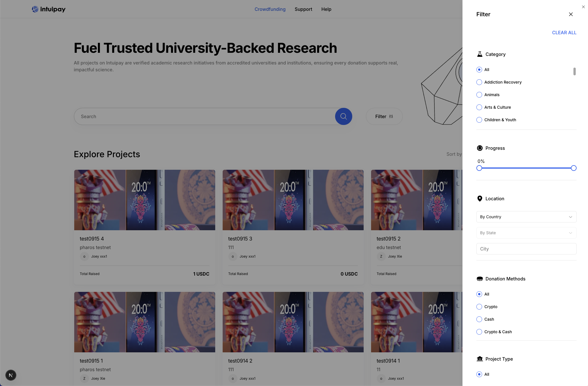Click the Project Type bank icon in the filter panel

coord(480,359)
